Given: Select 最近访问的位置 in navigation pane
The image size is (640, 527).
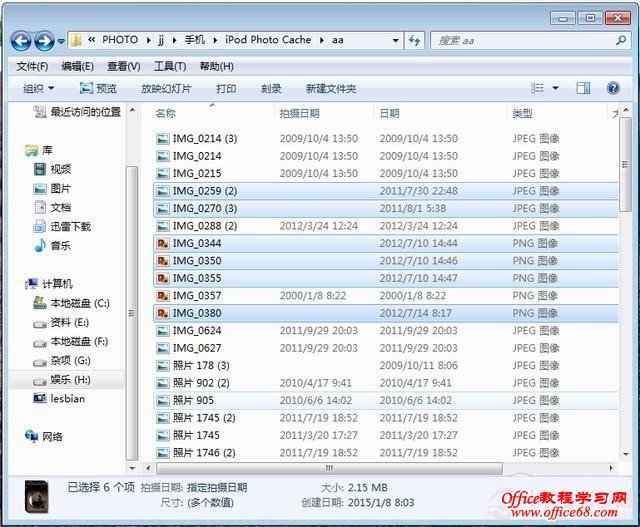Looking at the screenshot, I should pos(77,112).
